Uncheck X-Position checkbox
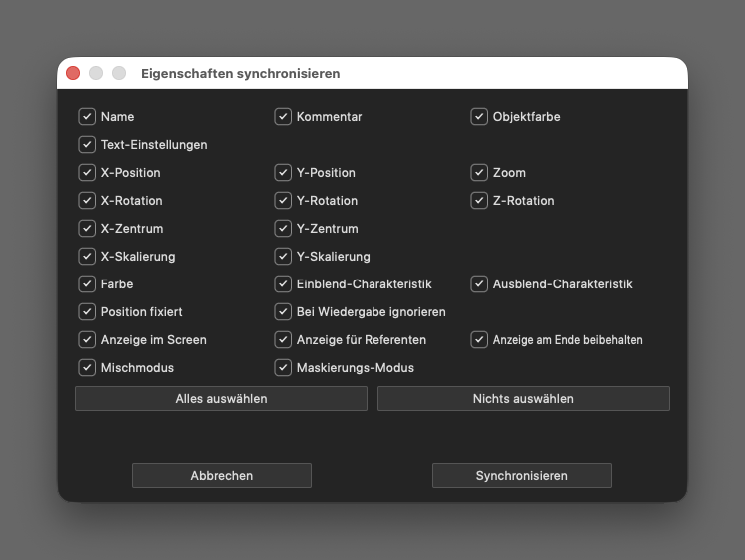Screen dimensions: 745x560 coord(87,173)
